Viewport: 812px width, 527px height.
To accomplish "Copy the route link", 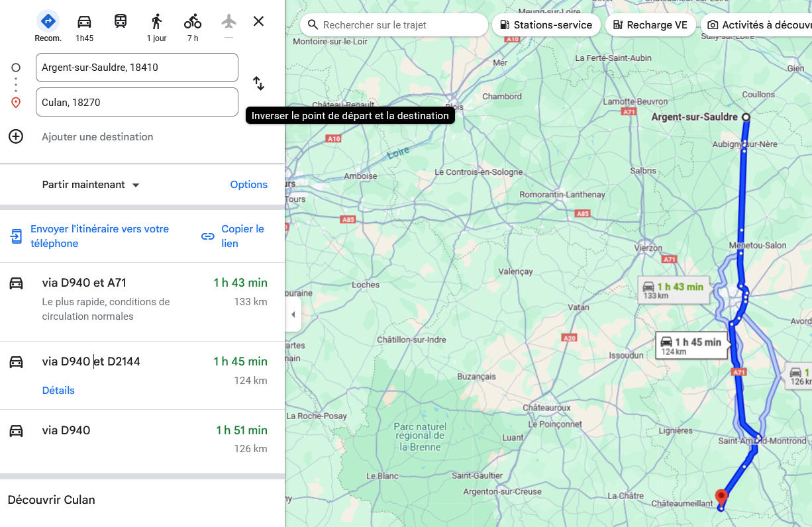I will point(242,236).
